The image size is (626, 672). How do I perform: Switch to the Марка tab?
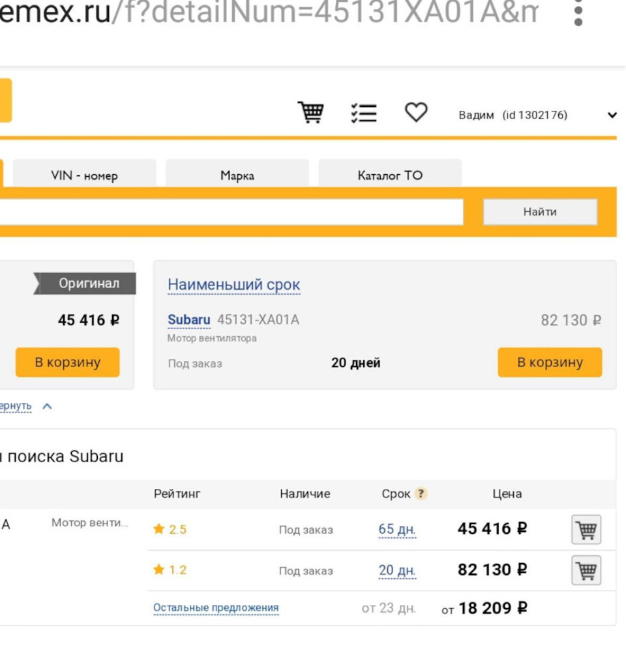237,175
